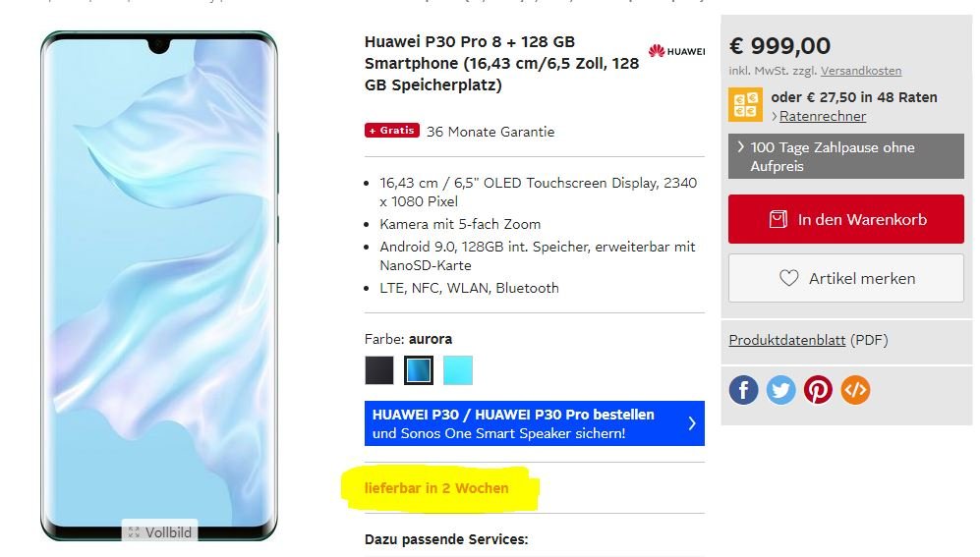Click the yellow installment payment icon

[x=745, y=104]
